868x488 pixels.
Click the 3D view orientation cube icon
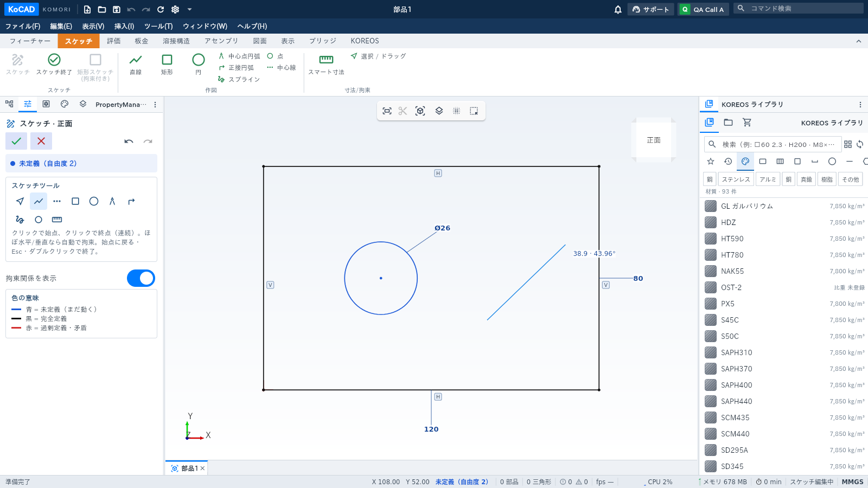point(420,111)
